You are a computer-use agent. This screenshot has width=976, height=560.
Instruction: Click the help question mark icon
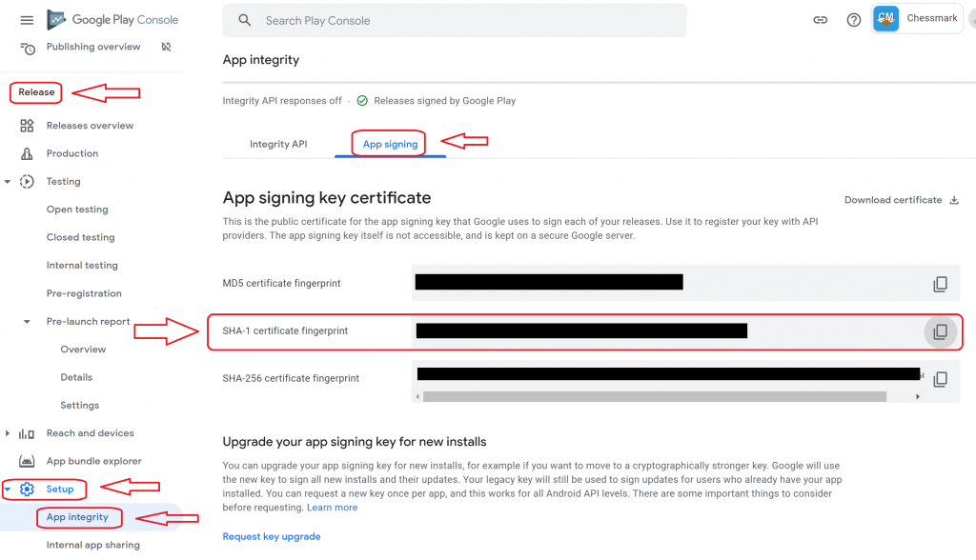coord(853,21)
